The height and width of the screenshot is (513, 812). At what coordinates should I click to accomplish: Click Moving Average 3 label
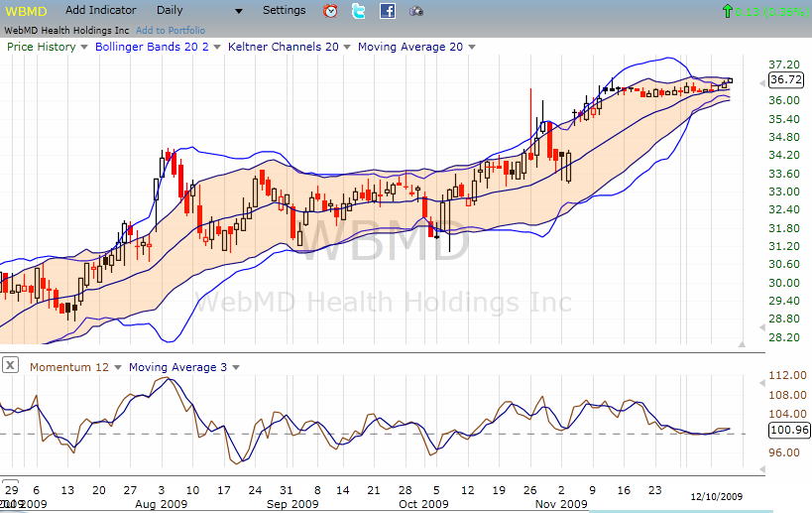177,367
